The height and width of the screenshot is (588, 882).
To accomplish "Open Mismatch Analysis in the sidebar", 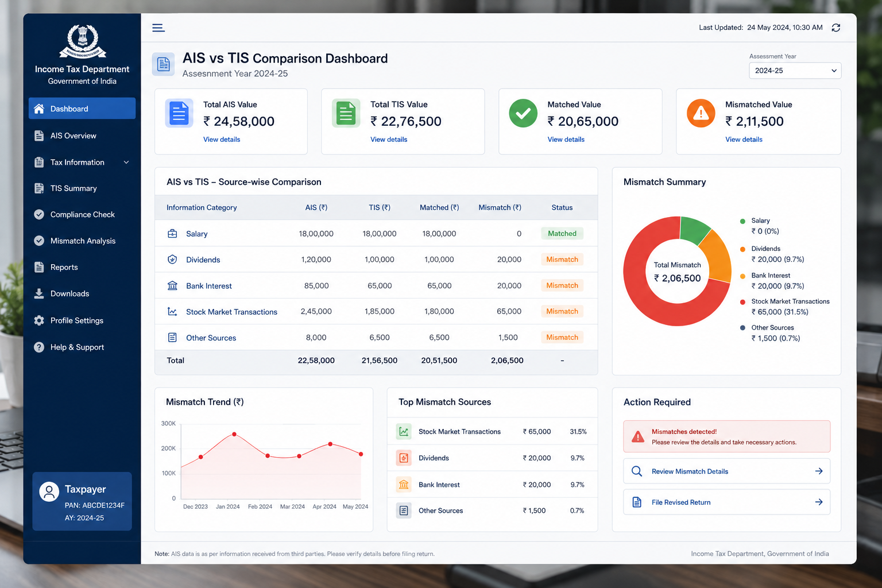I will 82,241.
